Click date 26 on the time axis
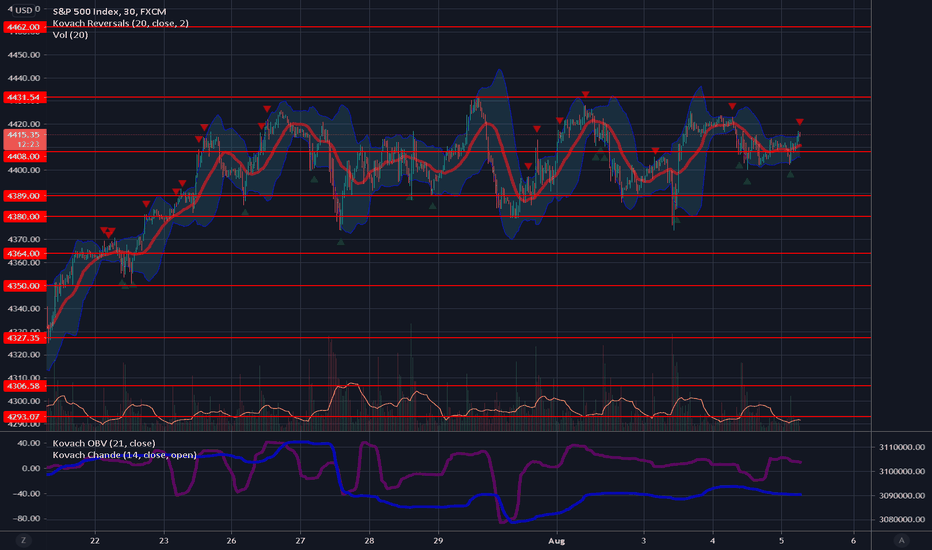 pos(231,540)
